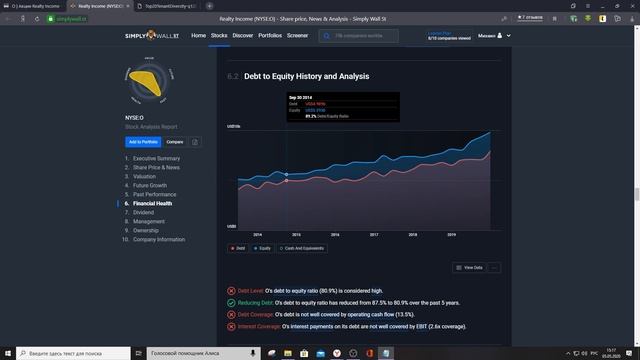The height and width of the screenshot is (360, 640).
Task: Go to Dividend section
Action: 143,212
